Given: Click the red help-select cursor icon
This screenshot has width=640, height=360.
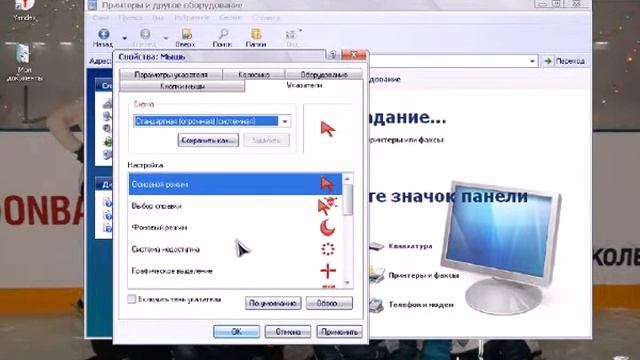Looking at the screenshot, I should pos(327,206).
